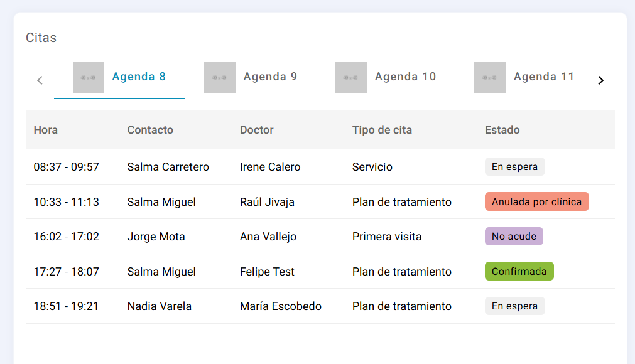Screen dimensions: 635x364
Task: Sort by the Hora column header
Action: (45, 130)
